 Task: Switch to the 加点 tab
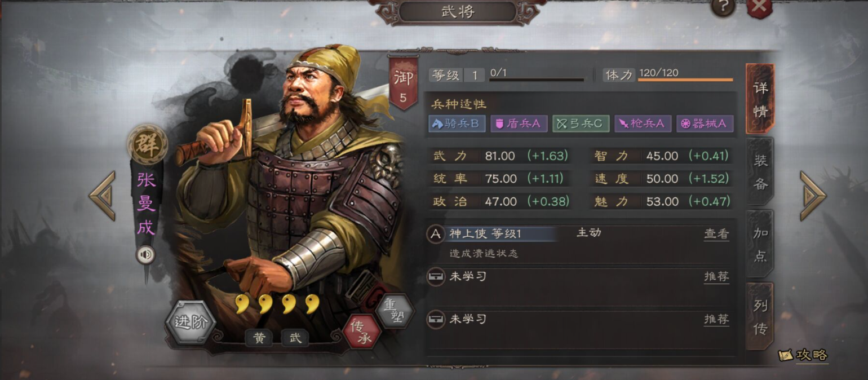tap(760, 244)
